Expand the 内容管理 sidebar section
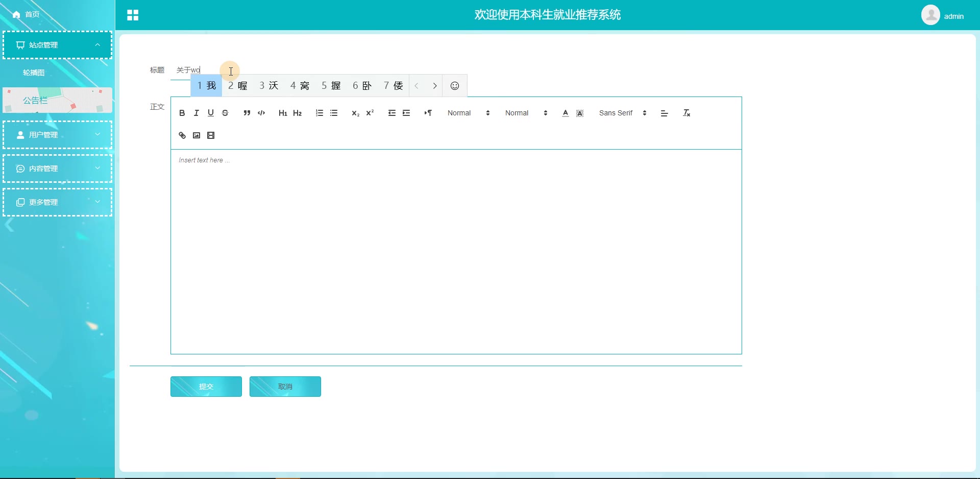Image resolution: width=980 pixels, height=479 pixels. click(57, 169)
